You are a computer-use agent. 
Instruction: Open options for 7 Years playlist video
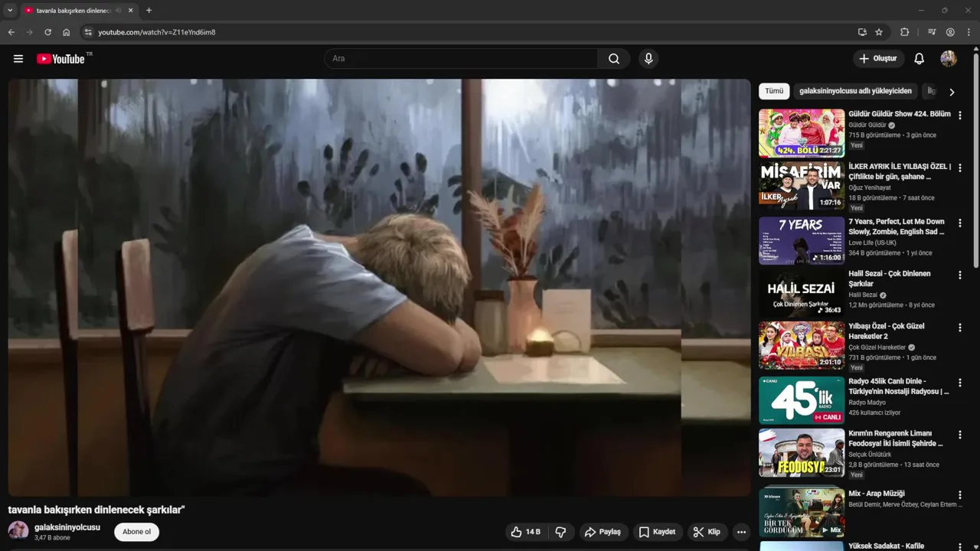click(960, 223)
